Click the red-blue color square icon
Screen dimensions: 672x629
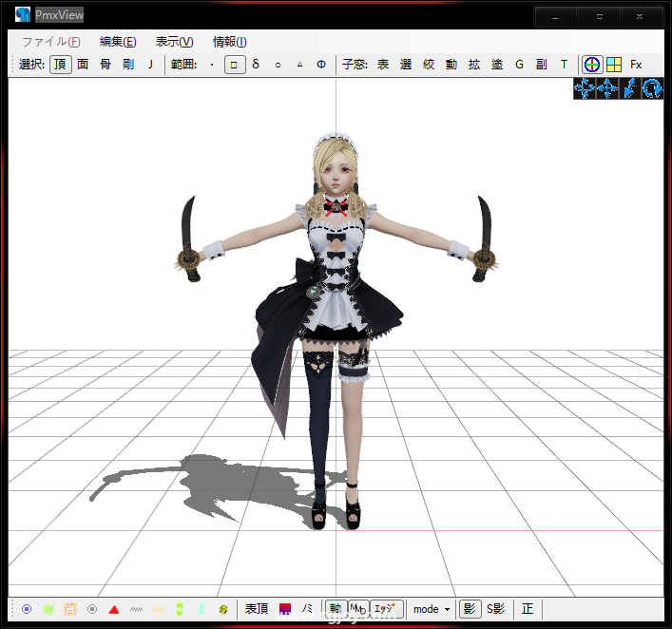284,609
